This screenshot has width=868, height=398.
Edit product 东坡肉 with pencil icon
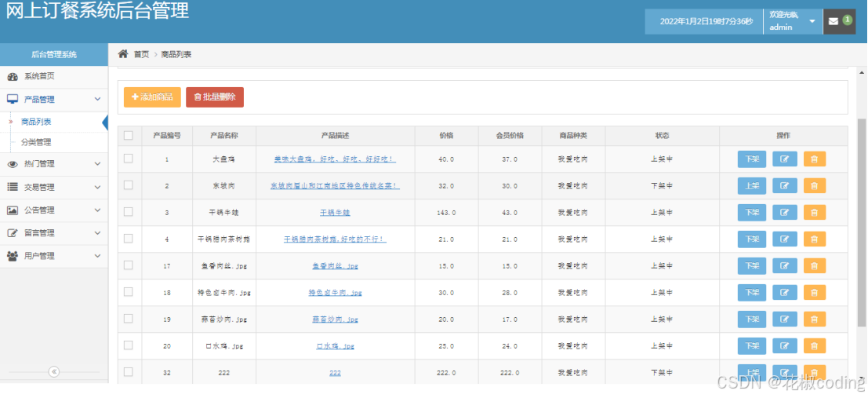[784, 186]
